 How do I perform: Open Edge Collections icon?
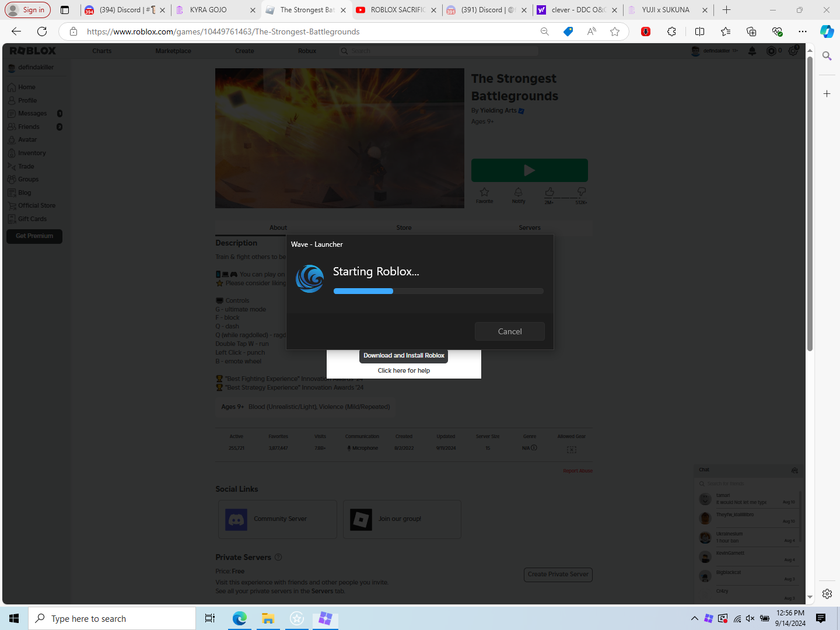click(751, 32)
